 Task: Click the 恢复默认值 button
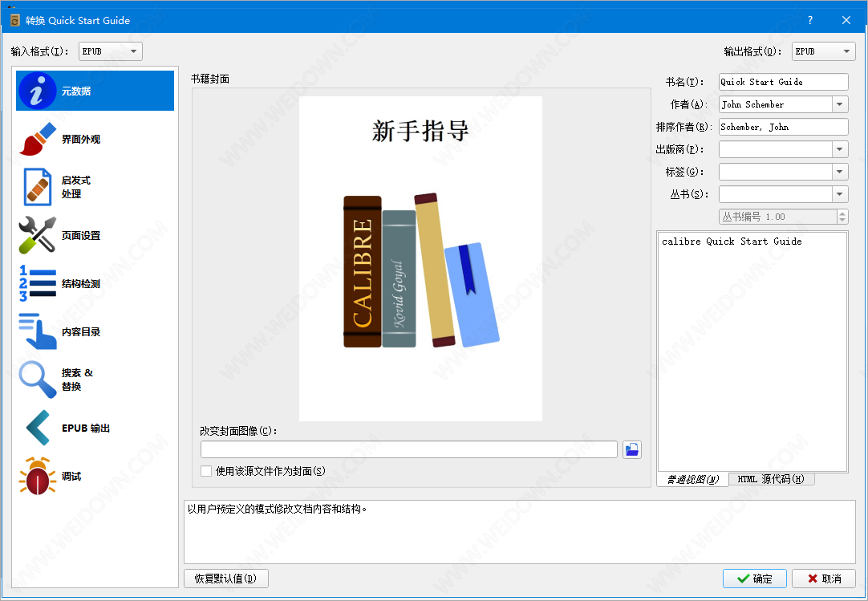coord(225,579)
